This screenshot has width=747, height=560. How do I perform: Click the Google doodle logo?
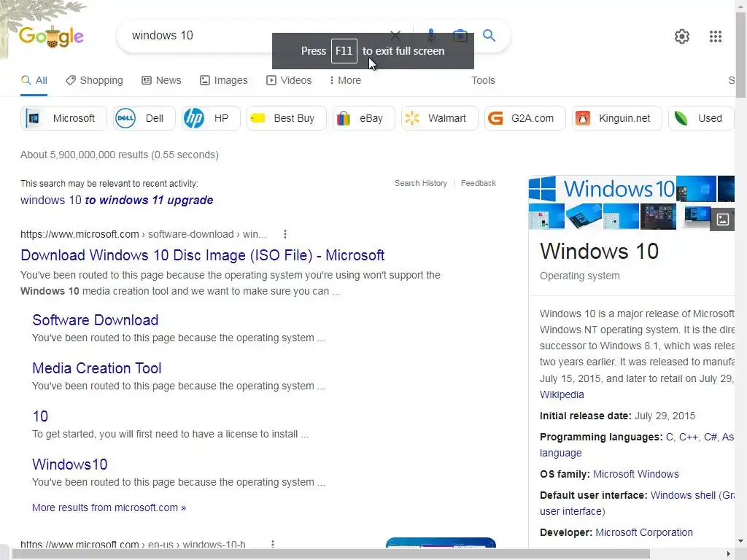click(51, 36)
